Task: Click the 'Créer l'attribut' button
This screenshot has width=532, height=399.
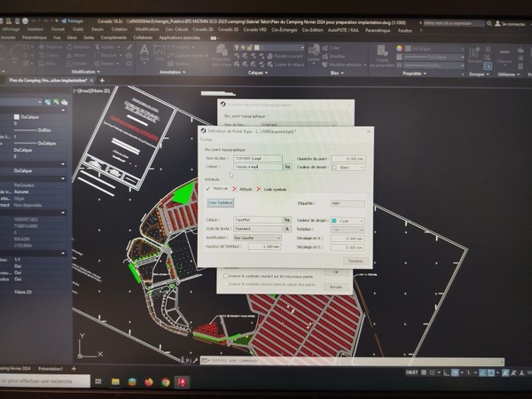Action: coord(219,202)
